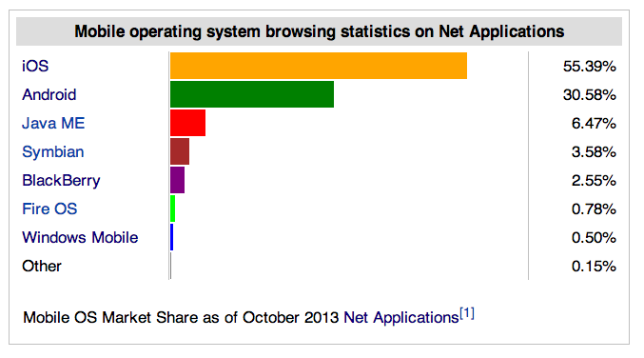Open the Fire OS link
This screenshot has width=644, height=358.
pos(49,209)
